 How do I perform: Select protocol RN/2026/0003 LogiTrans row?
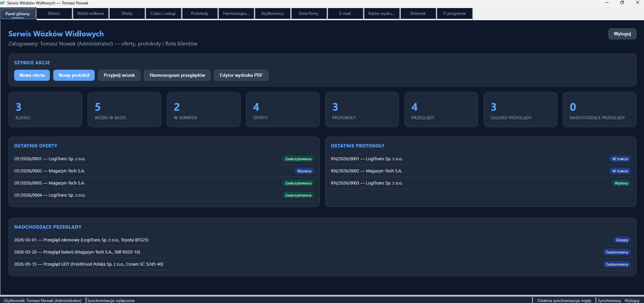481,183
